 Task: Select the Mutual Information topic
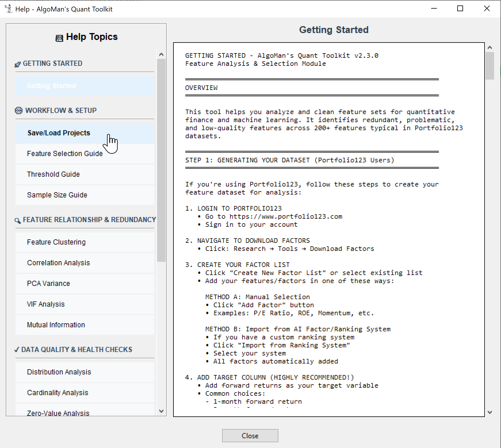(x=56, y=325)
